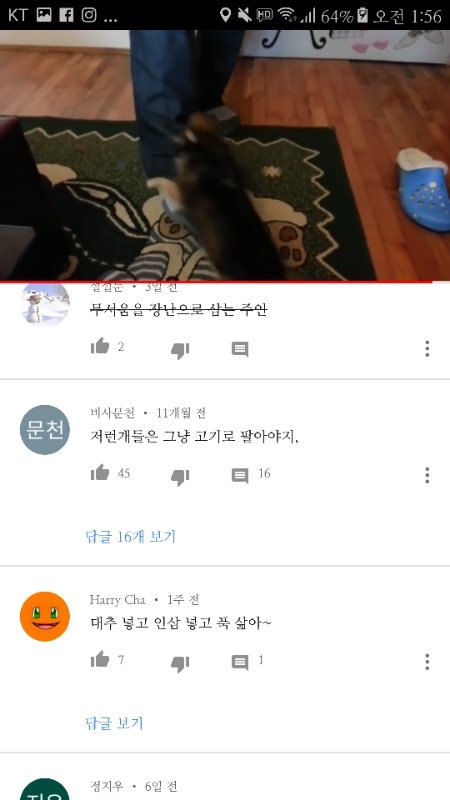Dislike the strikethrough comment

click(180, 351)
